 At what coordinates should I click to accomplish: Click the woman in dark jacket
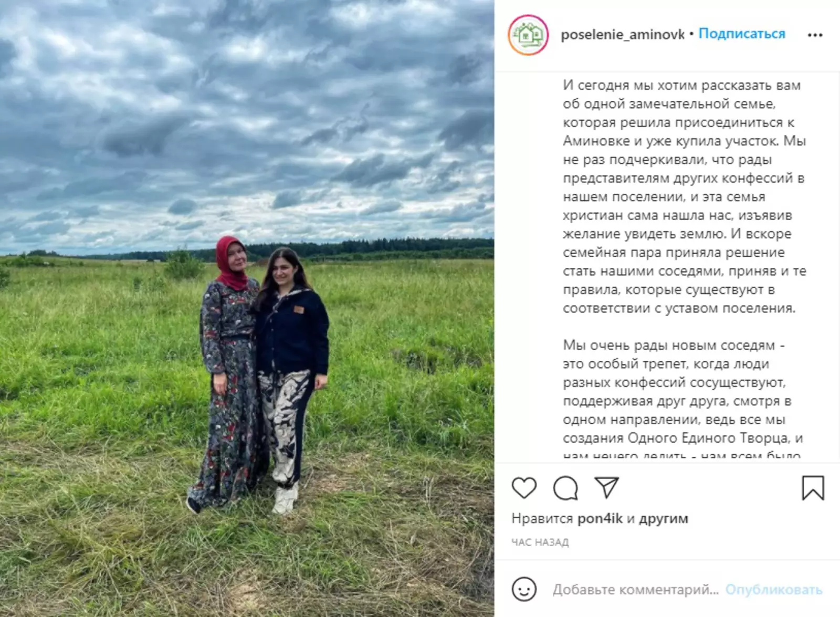(290, 379)
